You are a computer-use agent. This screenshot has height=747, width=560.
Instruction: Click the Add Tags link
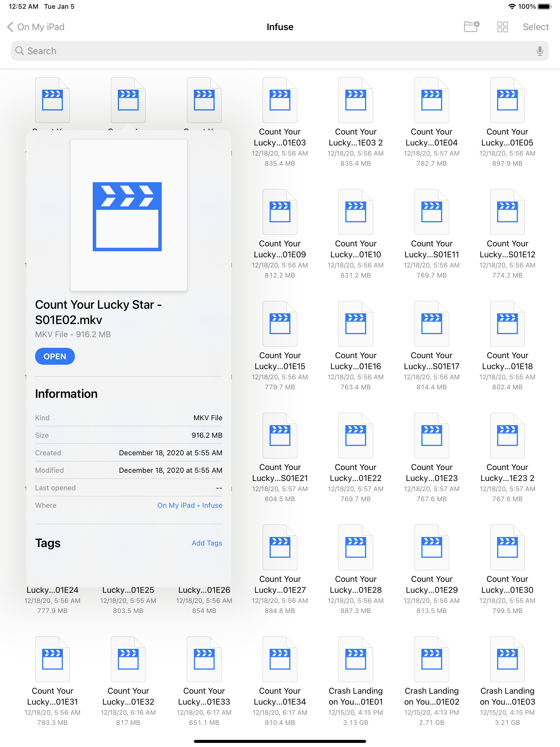point(207,543)
